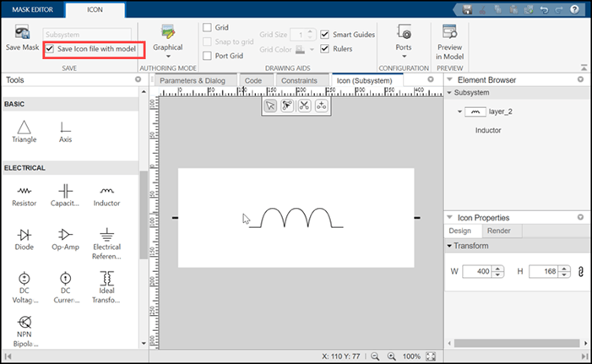Pick the Capacitor element from Electrical
592x364 pixels.
[x=65, y=196]
